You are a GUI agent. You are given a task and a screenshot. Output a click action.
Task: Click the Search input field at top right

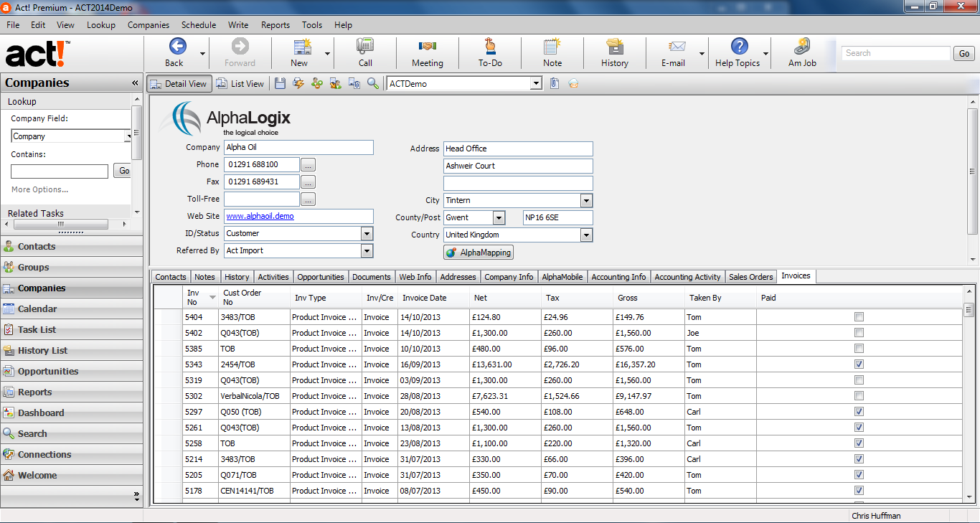click(896, 53)
